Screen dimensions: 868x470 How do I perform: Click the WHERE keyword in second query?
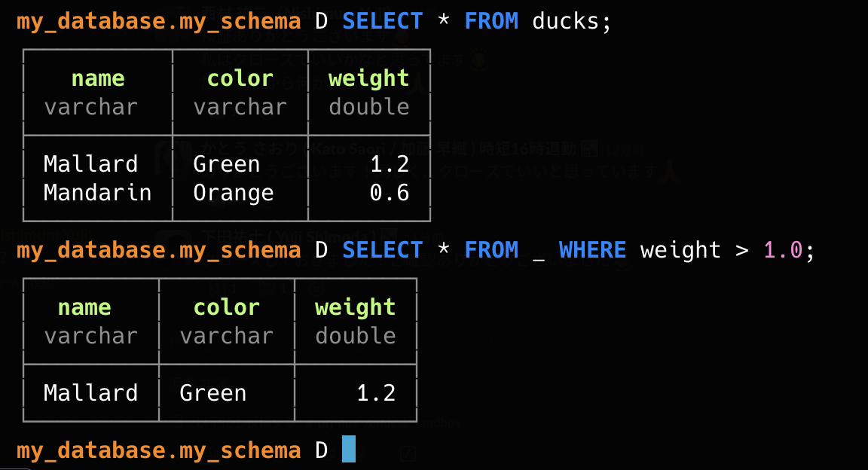point(592,250)
